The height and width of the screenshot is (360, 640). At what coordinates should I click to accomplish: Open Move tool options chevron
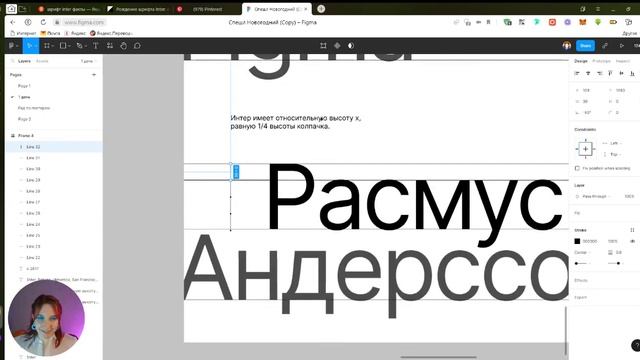(36, 46)
